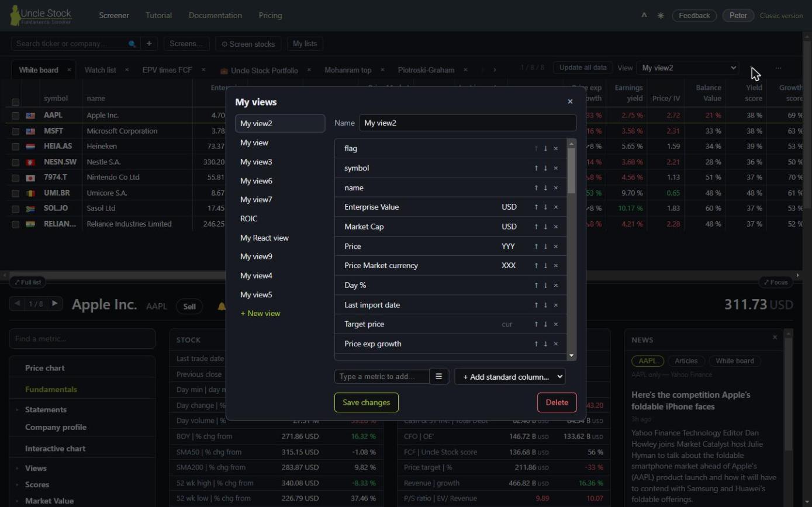This screenshot has width=812, height=507.
Task: Open the Peter user menu
Action: [x=738, y=16]
